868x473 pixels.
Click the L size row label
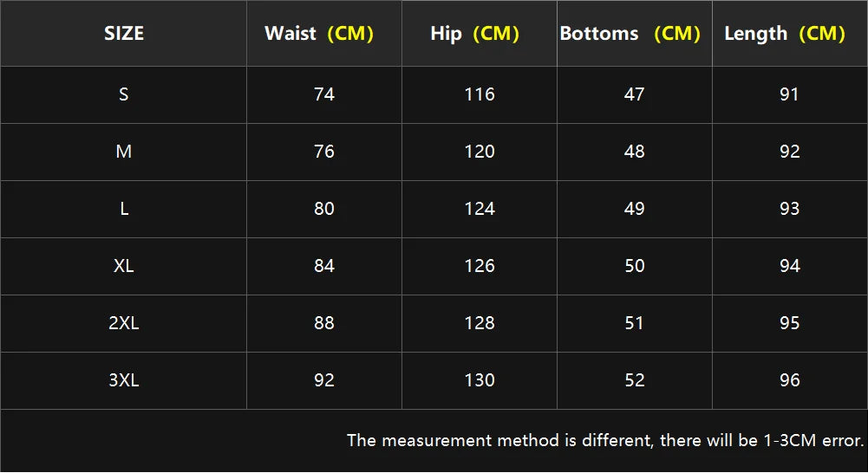124,209
